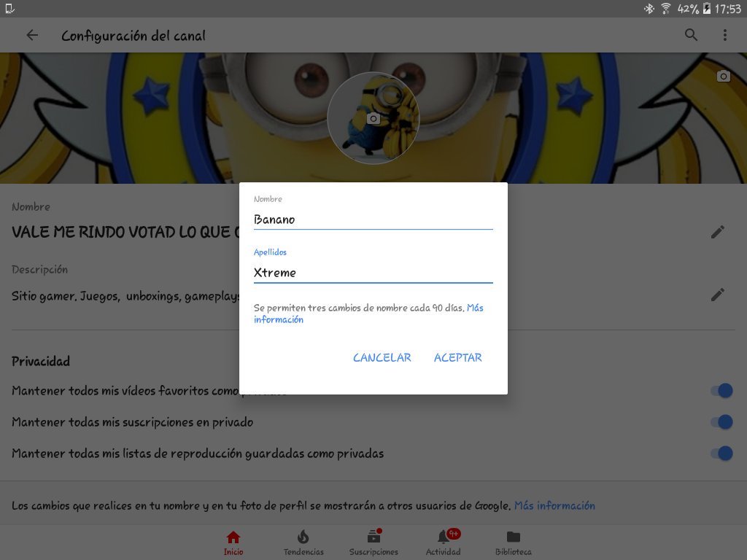747x560 pixels.
Task: Click the battery indicator icon
Action: (706, 9)
